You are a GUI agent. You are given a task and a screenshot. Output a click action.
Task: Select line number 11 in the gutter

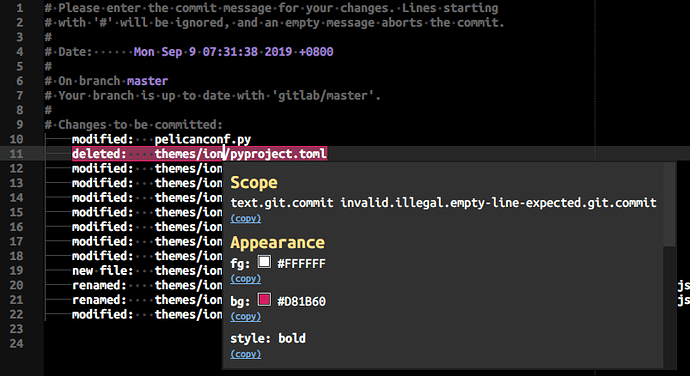click(16, 154)
